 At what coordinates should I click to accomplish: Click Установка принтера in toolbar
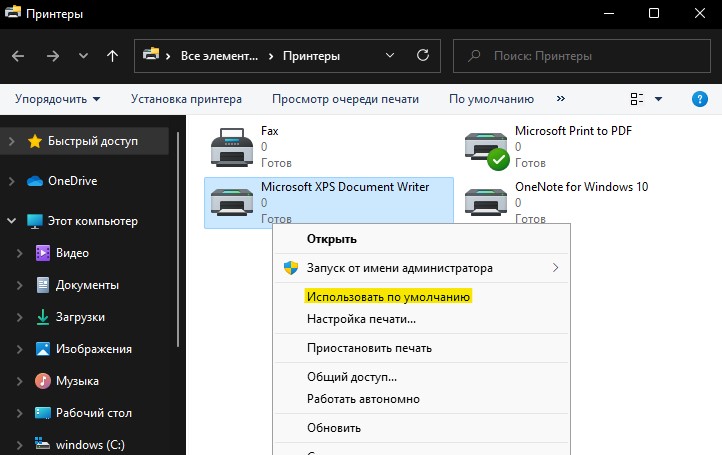pyautogui.click(x=186, y=99)
